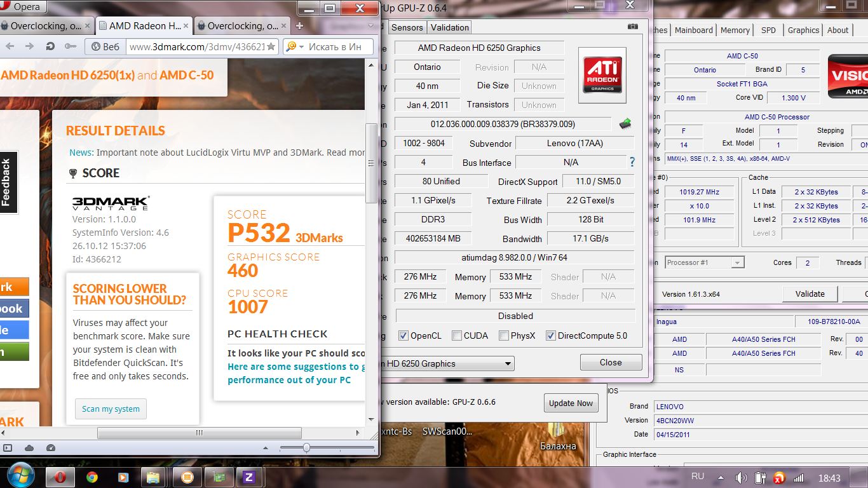The width and height of the screenshot is (868, 488).
Task: Open the AMD C-50 link in page title
Action: point(186,75)
